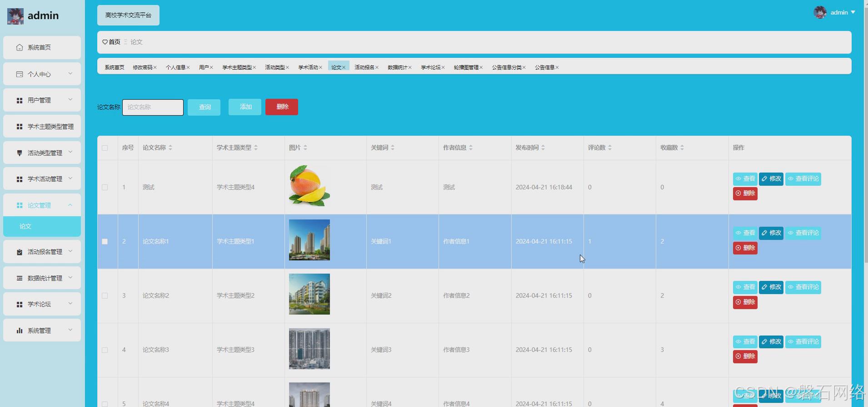This screenshot has width=868, height=407.
Task: Expand the 个人中心 menu chevron
Action: 70,73
